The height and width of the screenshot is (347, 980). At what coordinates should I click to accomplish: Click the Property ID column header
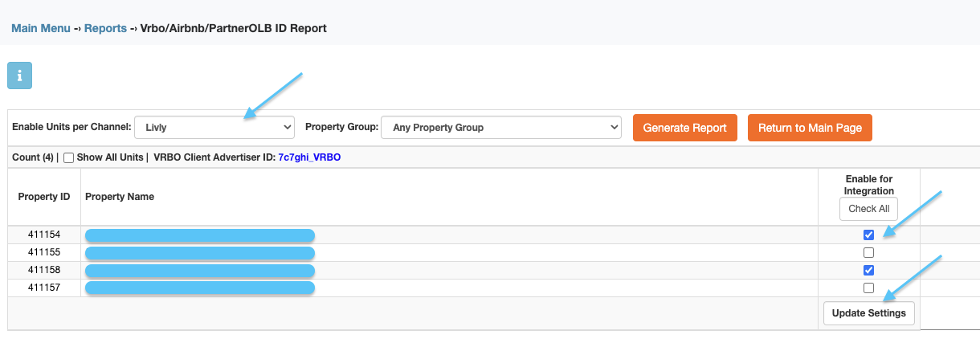pyautogui.click(x=44, y=197)
